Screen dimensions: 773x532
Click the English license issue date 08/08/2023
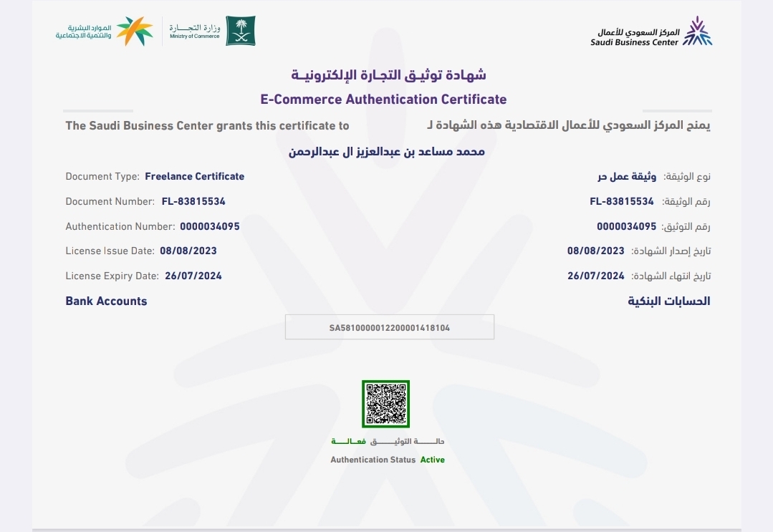click(x=188, y=251)
